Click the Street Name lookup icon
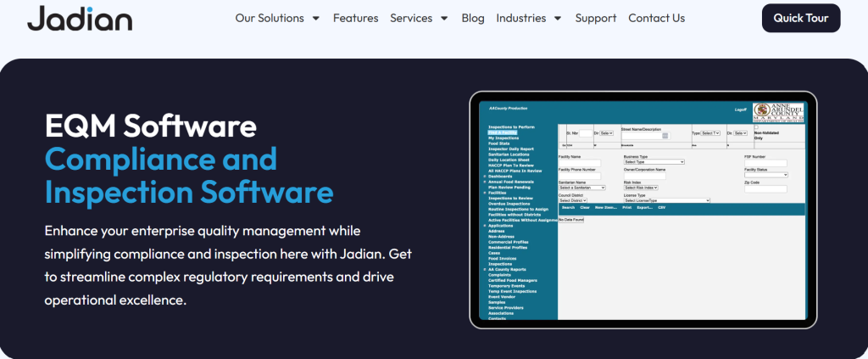868x359 pixels. click(x=665, y=136)
